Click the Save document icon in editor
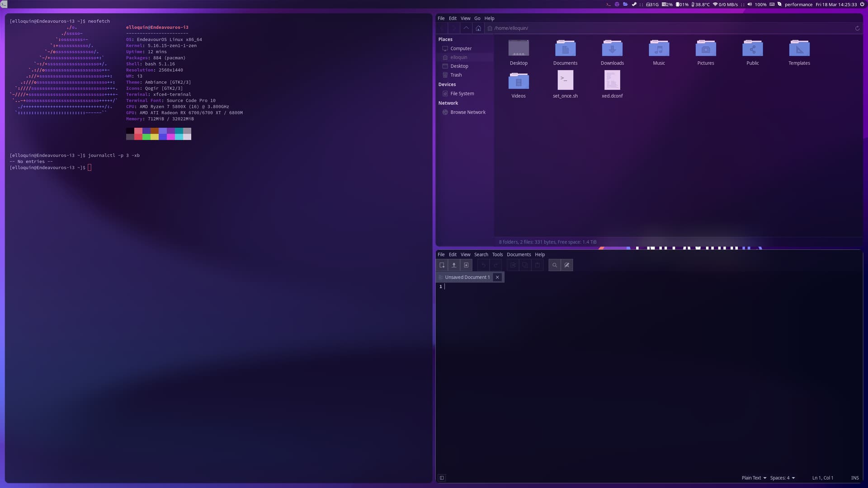 pos(466,265)
